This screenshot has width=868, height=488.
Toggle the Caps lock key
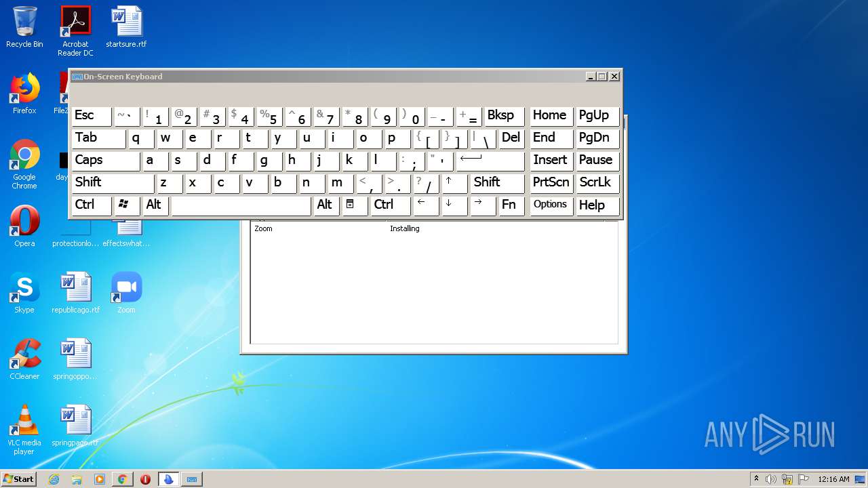coord(105,160)
